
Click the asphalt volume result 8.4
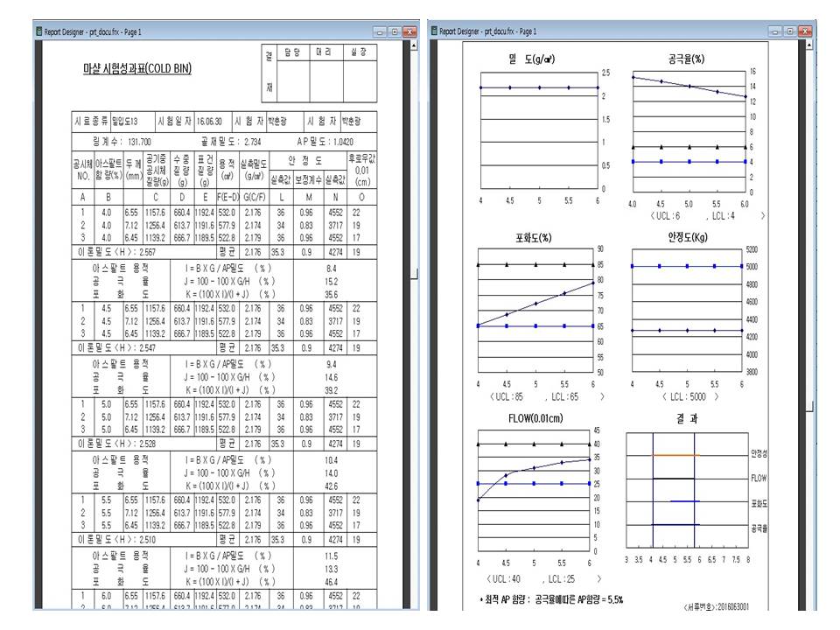(x=331, y=269)
